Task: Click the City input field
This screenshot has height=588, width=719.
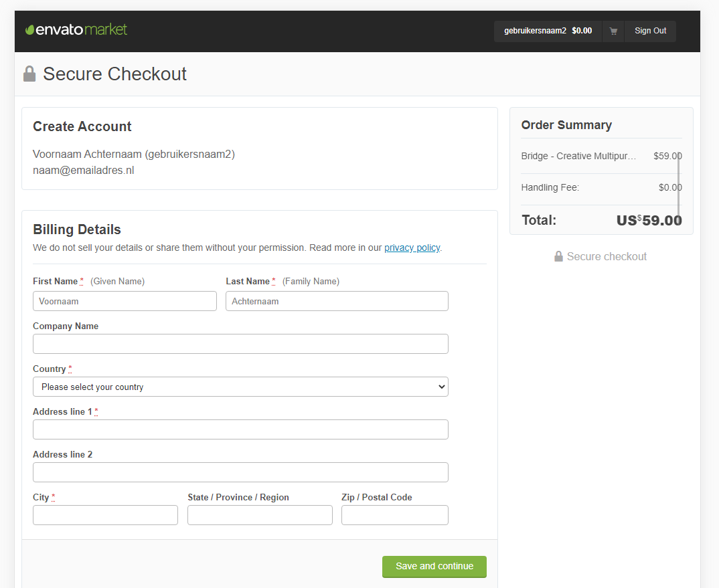Action: pos(105,515)
